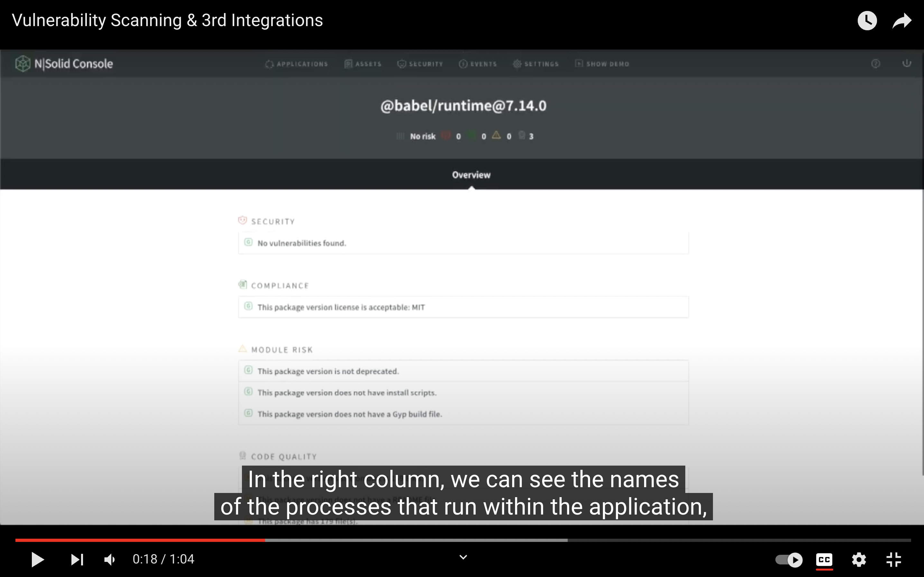The width and height of the screenshot is (924, 577).
Task: Click the video progress bar
Action: 463,540
